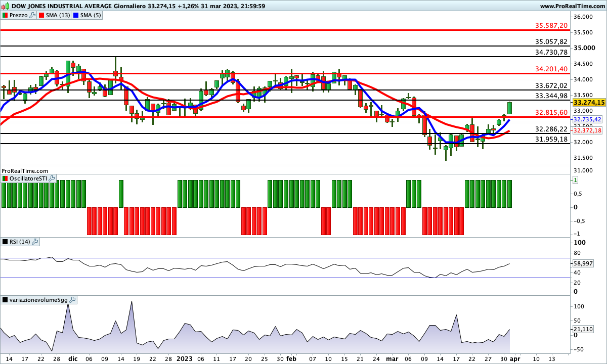The height and width of the screenshot is (364, 607).
Task: Click the dic month marker on time axis
Action: coord(73,359)
